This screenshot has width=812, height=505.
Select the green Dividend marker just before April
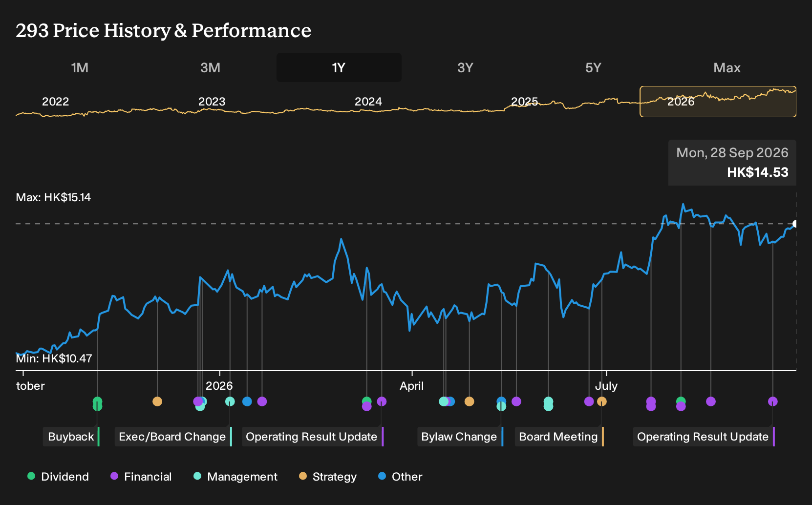(367, 401)
